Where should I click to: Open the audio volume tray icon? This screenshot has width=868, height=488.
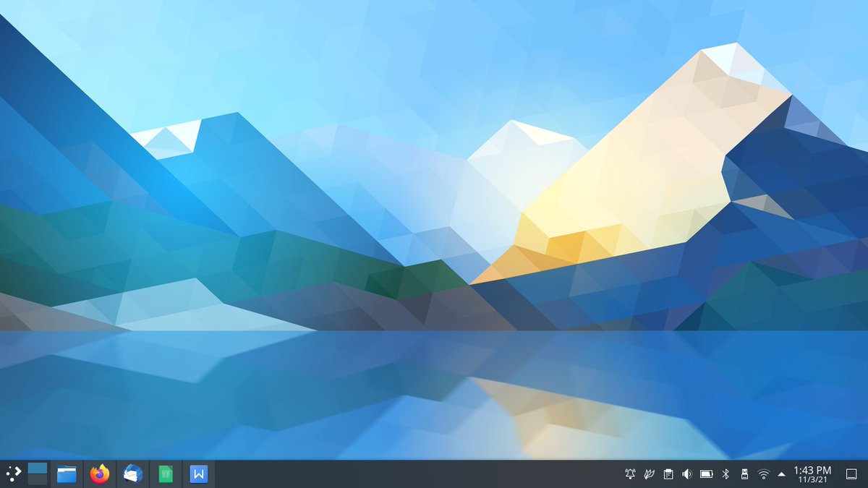[x=687, y=474]
